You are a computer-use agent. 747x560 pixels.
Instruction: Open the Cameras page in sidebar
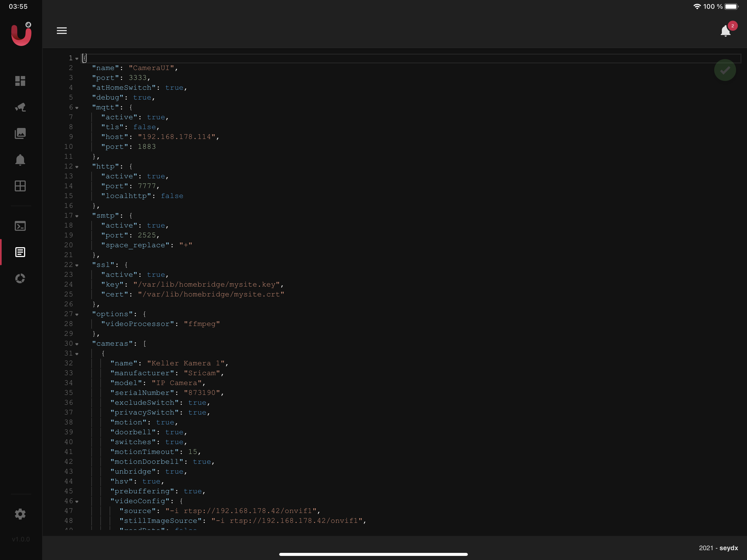20,107
